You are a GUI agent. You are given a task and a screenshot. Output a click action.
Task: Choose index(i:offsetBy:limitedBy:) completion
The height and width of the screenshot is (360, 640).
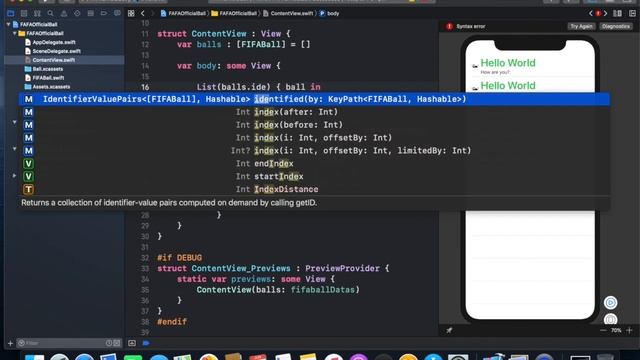coord(314,151)
